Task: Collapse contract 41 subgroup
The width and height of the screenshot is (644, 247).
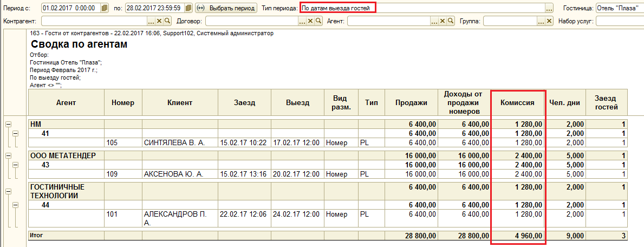Action: point(16,133)
